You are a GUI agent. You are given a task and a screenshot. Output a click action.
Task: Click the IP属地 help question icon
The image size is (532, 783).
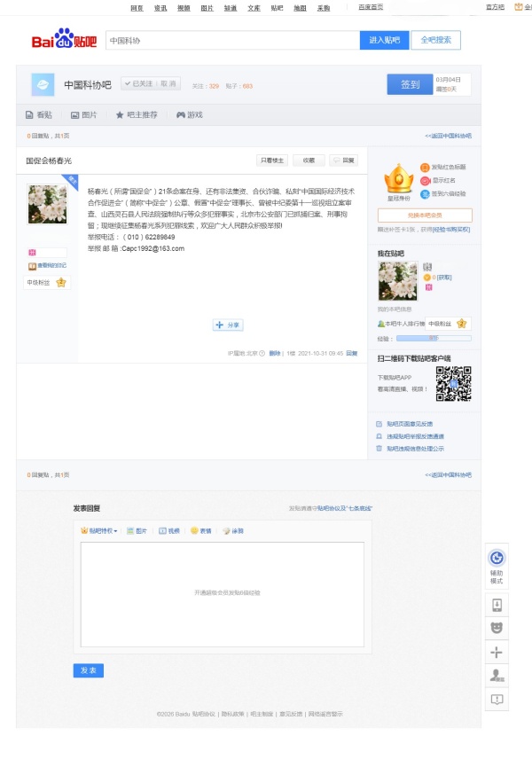262,353
